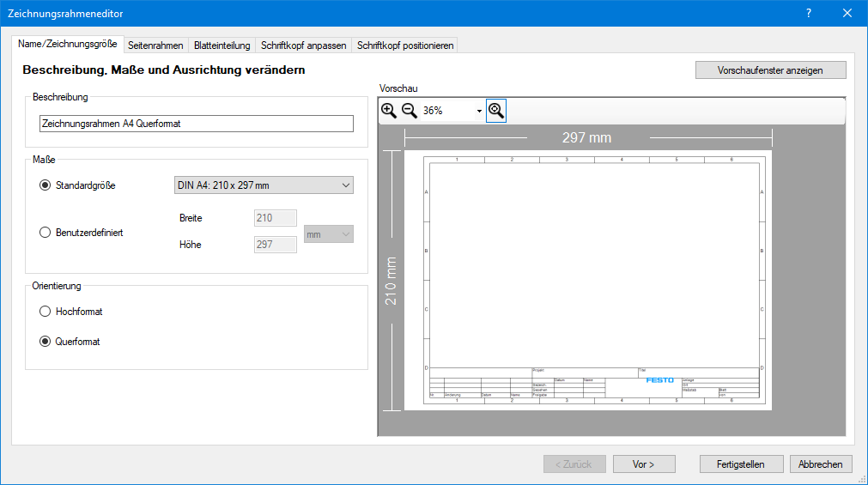Select the Standardgröße radio button
This screenshot has height=485, width=868.
pos(46,185)
